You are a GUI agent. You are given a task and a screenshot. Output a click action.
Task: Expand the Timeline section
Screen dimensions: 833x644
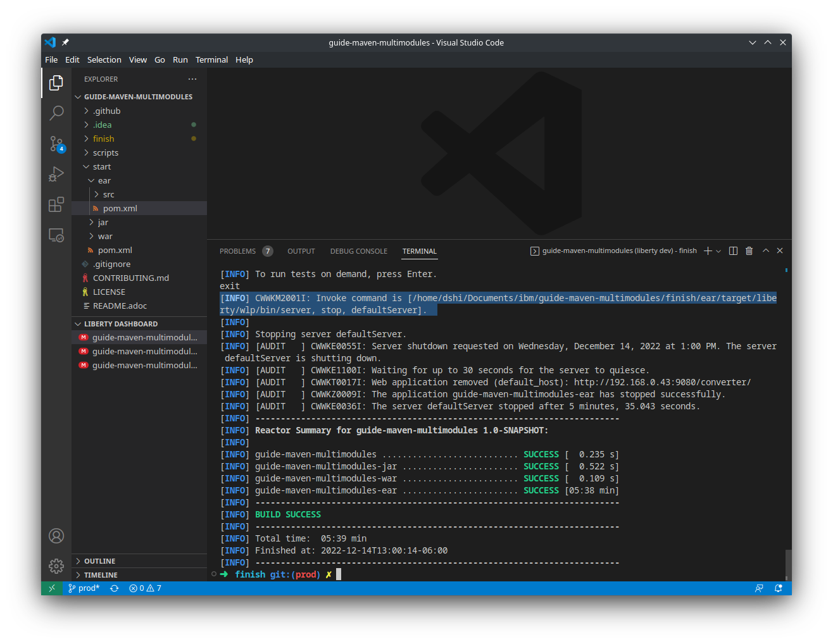point(139,575)
